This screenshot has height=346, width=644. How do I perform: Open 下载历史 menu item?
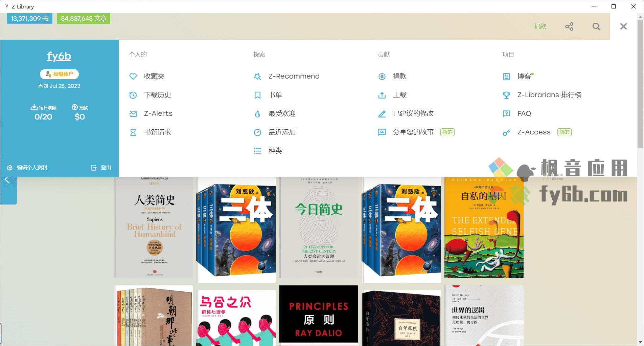click(x=158, y=95)
